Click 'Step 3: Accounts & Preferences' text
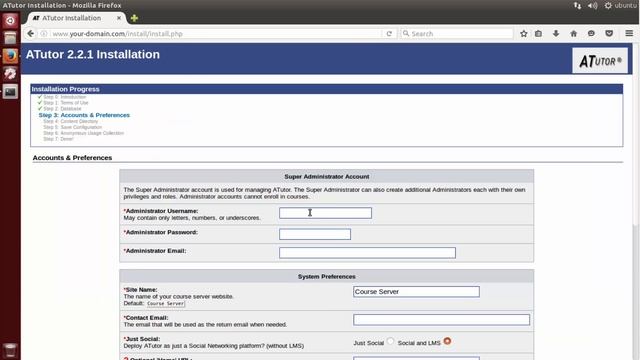This screenshot has height=360, width=640. [x=84, y=115]
